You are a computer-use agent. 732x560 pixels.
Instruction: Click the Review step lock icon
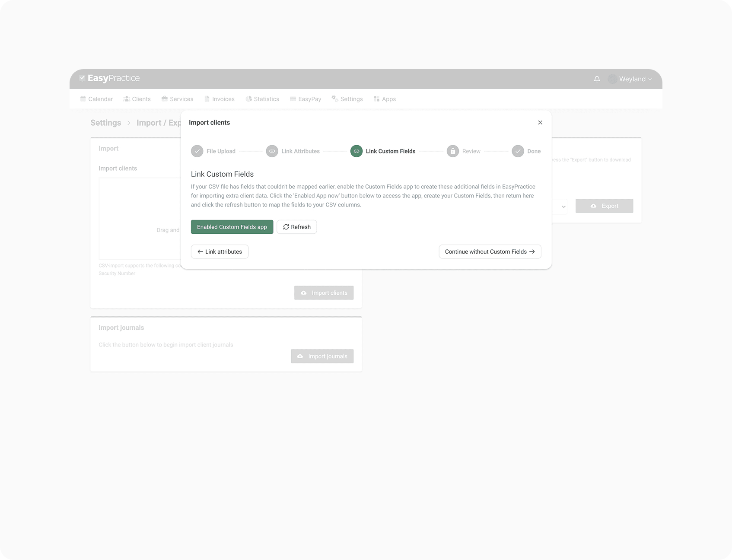[452, 151]
